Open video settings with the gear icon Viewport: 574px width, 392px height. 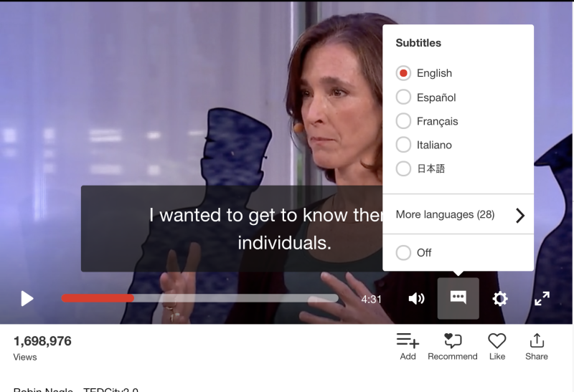499,299
